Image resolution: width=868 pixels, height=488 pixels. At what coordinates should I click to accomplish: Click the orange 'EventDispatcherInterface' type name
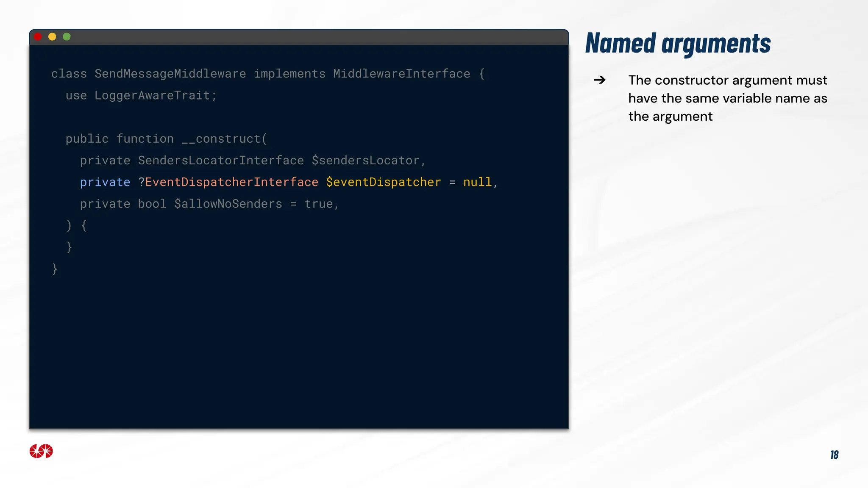(x=231, y=182)
